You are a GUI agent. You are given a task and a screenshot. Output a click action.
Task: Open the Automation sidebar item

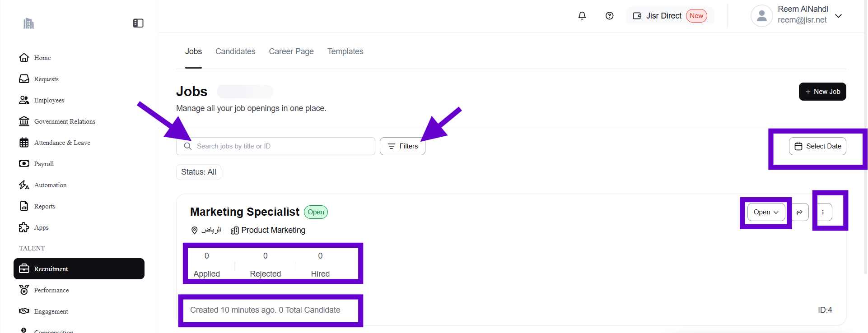pyautogui.click(x=50, y=185)
